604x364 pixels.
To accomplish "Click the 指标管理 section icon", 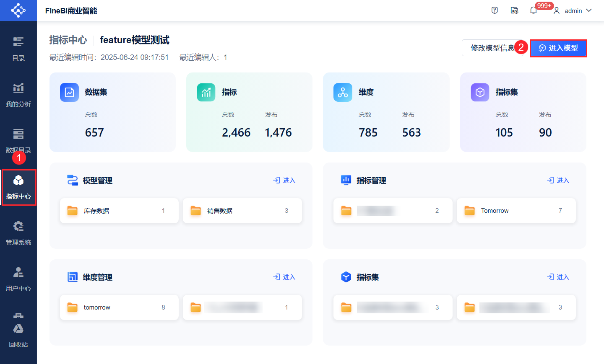I will pyautogui.click(x=346, y=180).
